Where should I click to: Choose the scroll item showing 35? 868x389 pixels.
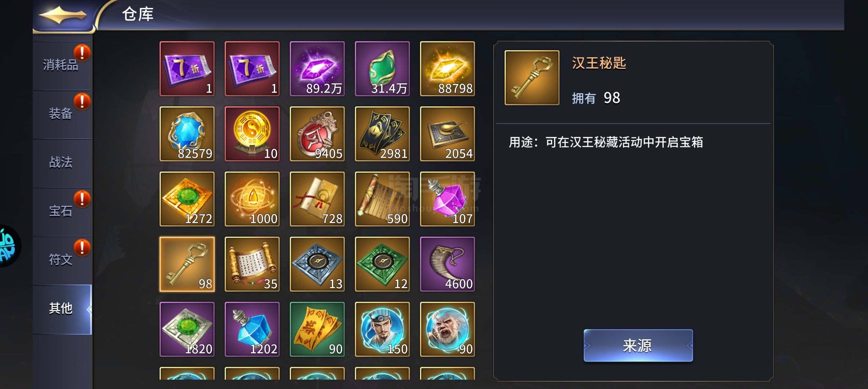pyautogui.click(x=252, y=264)
